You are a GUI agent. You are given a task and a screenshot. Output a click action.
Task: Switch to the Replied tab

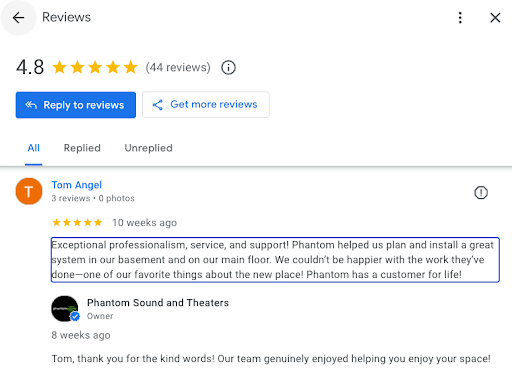[82, 148]
